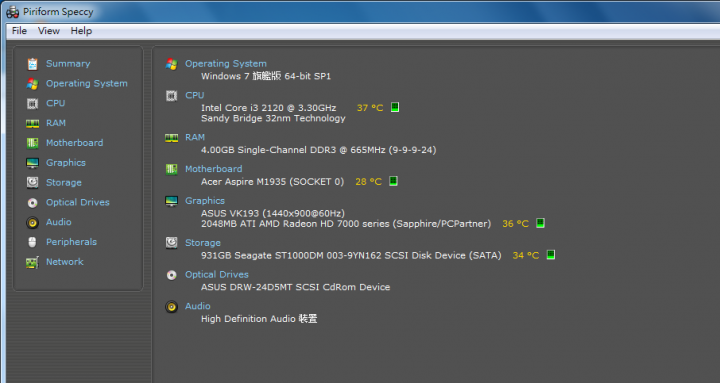Click the CPU temperature value 37 °C
The image size is (720, 383).
coord(370,108)
